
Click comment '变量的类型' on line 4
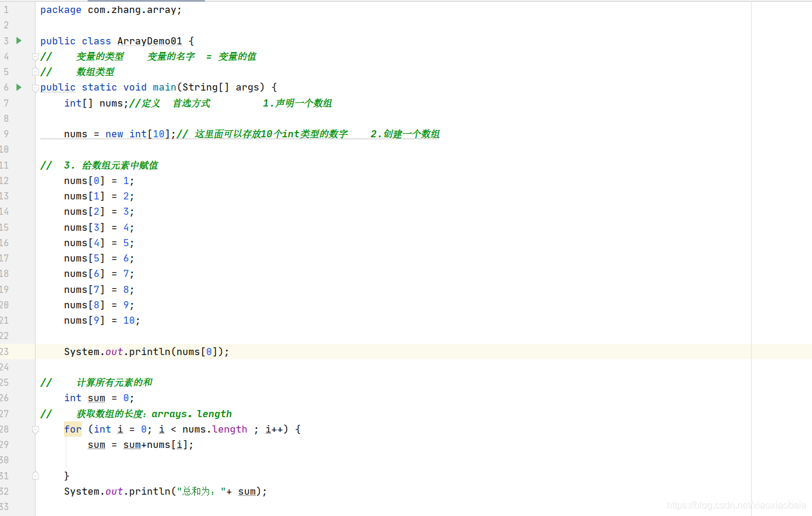100,56
